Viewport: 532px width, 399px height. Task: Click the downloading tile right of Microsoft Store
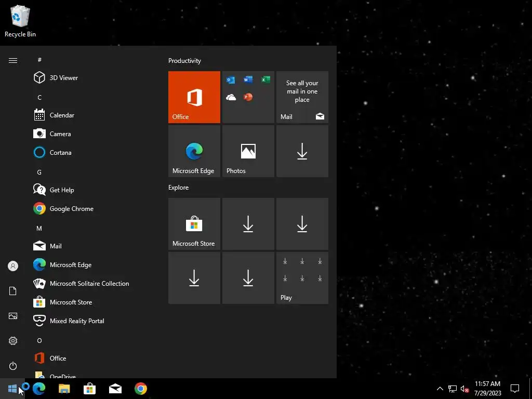(248, 224)
